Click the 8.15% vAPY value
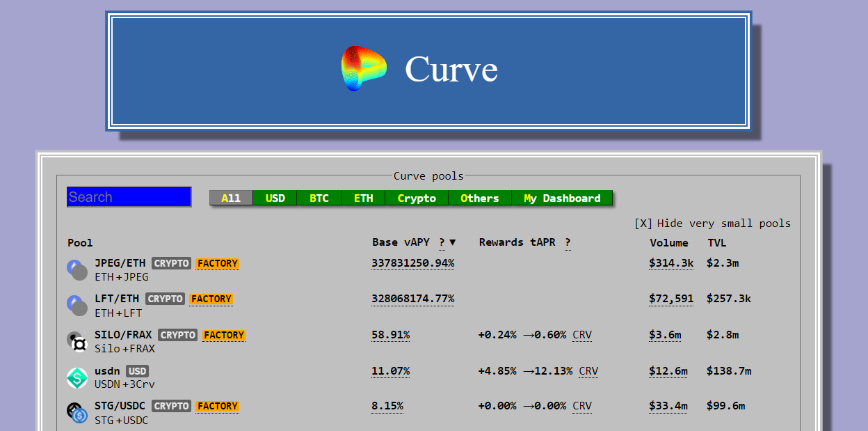The image size is (868, 431). click(387, 406)
